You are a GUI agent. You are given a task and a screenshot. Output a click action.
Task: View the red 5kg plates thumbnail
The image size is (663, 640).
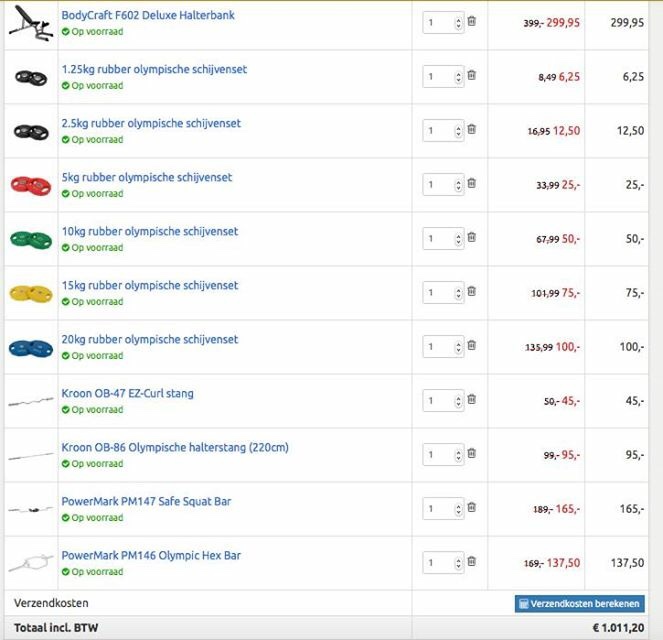pos(31,185)
